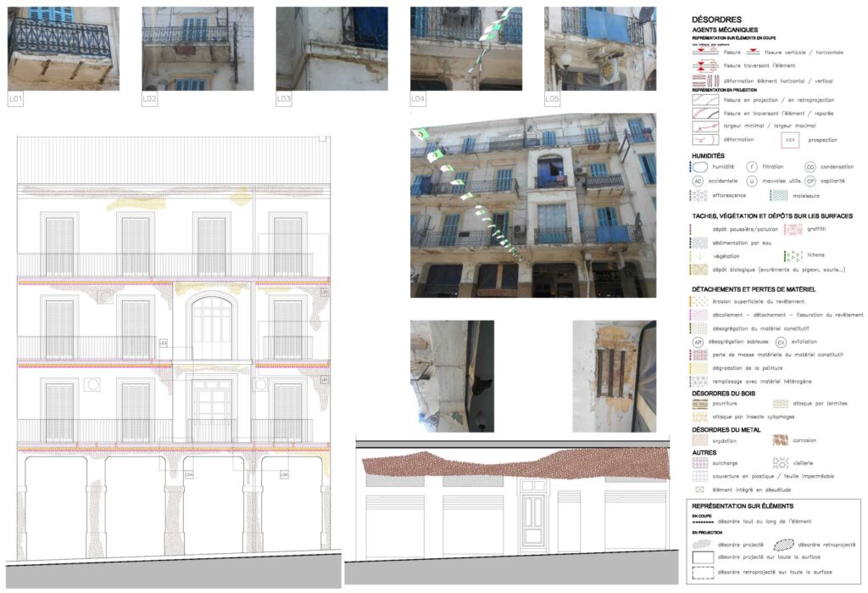
Task: Click the large street facade photograph
Action: pyautogui.click(x=532, y=205)
